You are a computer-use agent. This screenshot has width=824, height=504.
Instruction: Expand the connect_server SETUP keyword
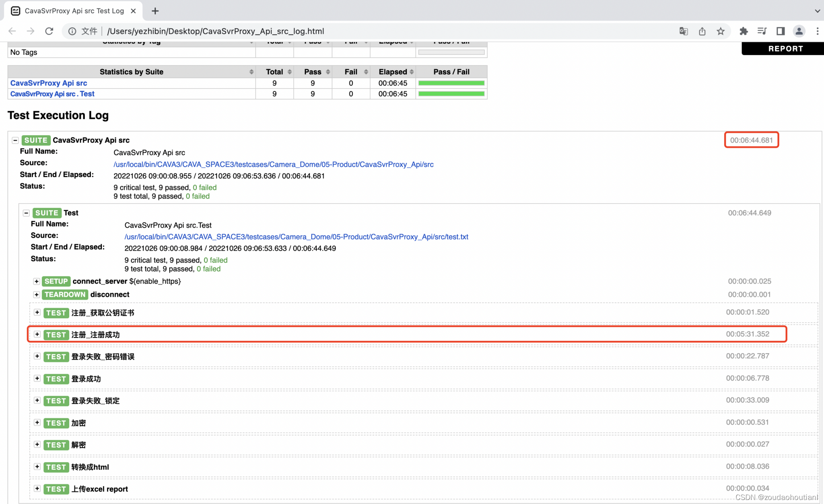(x=37, y=281)
